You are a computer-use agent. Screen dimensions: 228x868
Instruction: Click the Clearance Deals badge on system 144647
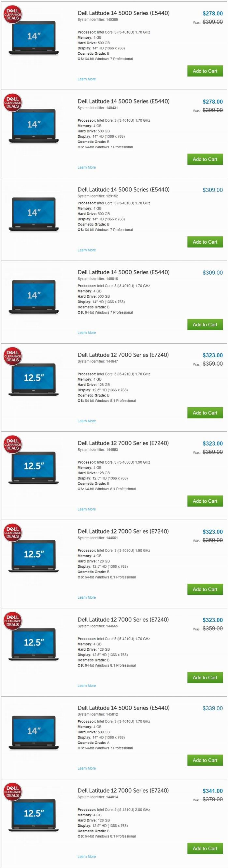pyautogui.click(x=13, y=356)
